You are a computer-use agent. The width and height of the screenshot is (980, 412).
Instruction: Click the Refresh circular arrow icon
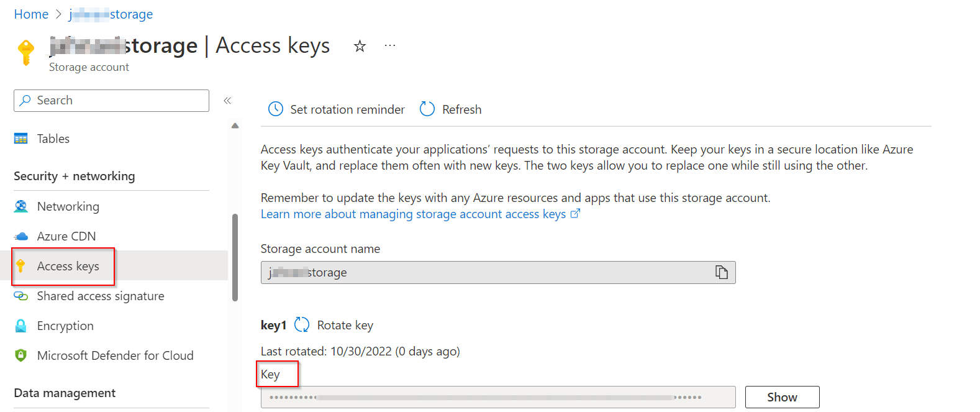(427, 109)
